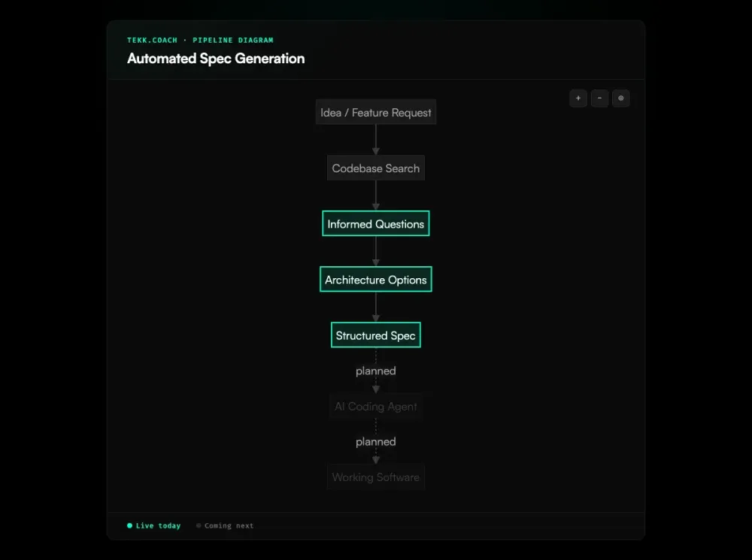Screen dimensions: 752x560
Task: Expand the Architecture Options node details
Action: (x=375, y=279)
